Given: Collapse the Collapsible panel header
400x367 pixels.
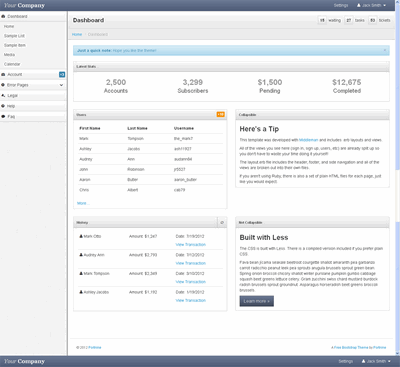Looking at the screenshot, I should tap(312, 115).
